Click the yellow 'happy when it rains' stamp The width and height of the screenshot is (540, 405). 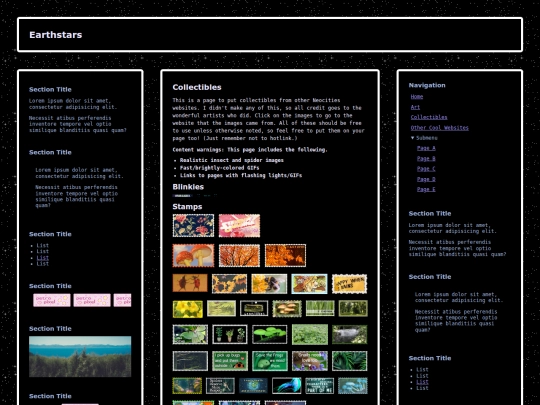coord(349,284)
